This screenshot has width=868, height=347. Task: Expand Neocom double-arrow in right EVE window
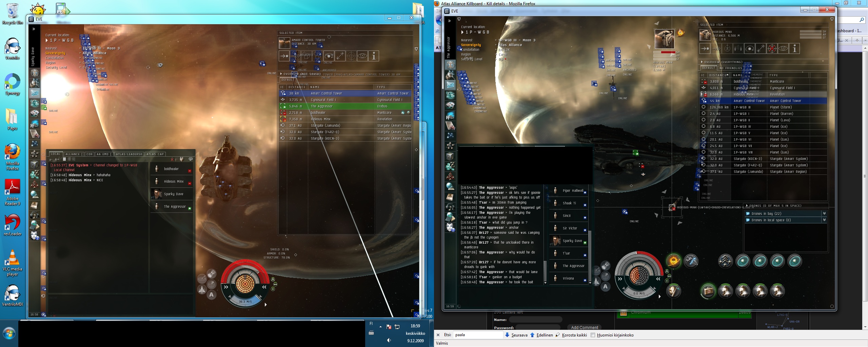pos(449,21)
